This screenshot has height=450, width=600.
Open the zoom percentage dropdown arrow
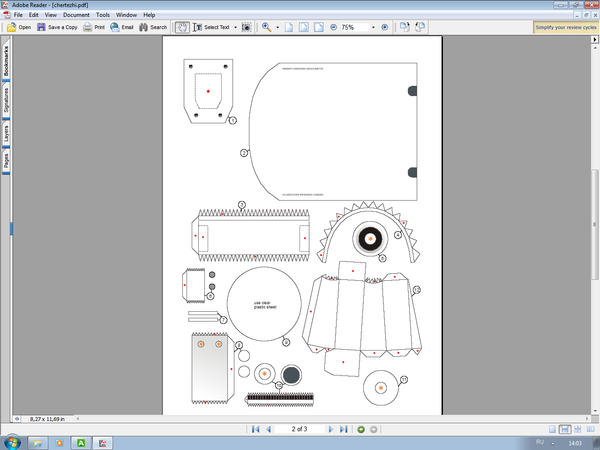pos(373,28)
